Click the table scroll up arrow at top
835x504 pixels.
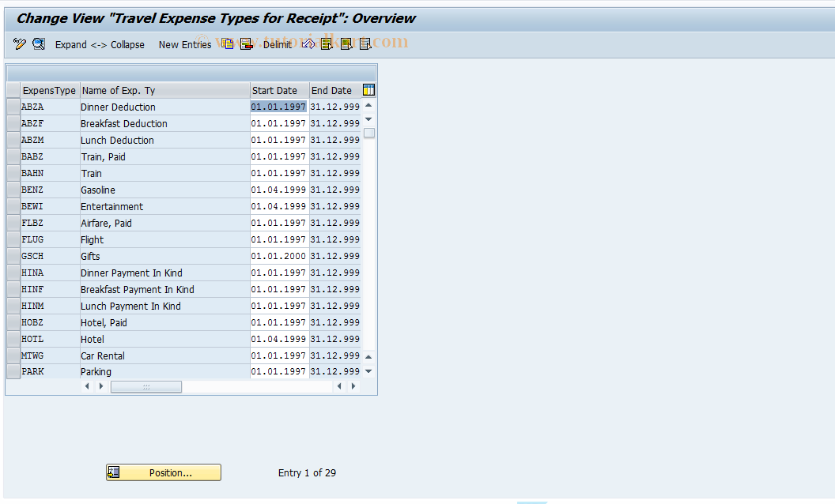[x=368, y=105]
